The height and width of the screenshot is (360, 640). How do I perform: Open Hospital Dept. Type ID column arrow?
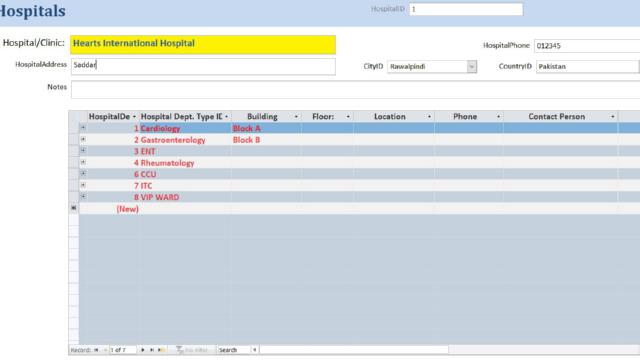(x=227, y=117)
